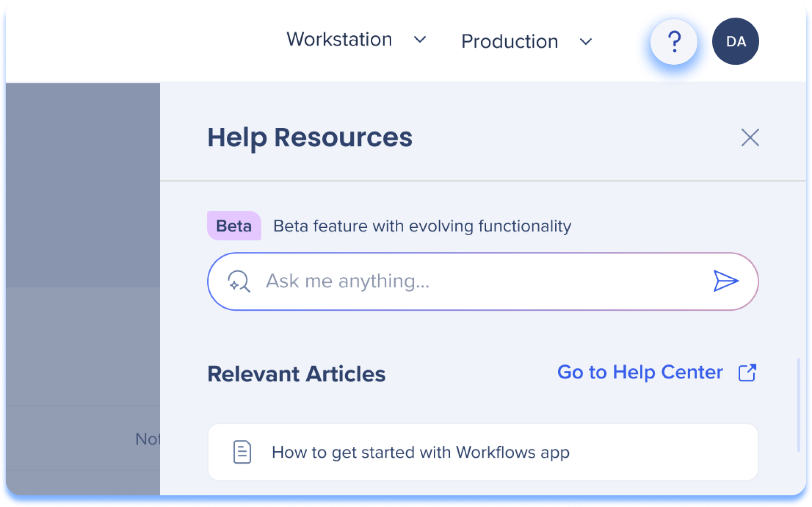Image resolution: width=812 pixels, height=507 pixels.
Task: Click the external link icon beside Help Center
Action: (747, 373)
